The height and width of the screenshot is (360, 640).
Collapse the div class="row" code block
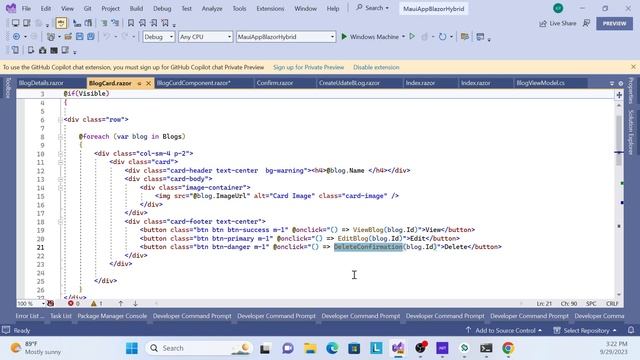point(60,120)
